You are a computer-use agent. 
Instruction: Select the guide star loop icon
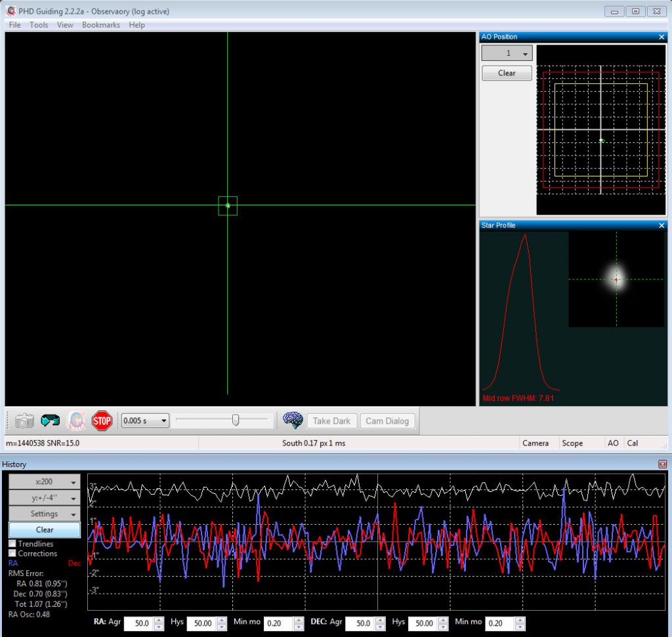(x=77, y=421)
